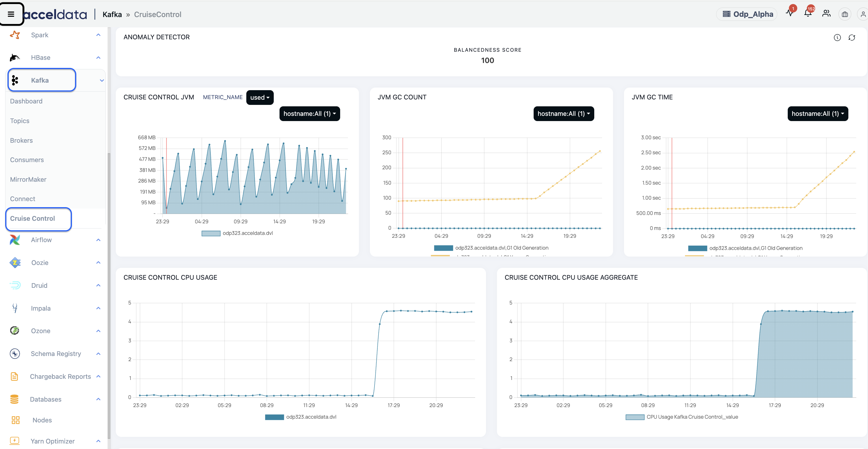Click the Kafka logo icon
This screenshot has width=868, height=449.
tap(15, 80)
